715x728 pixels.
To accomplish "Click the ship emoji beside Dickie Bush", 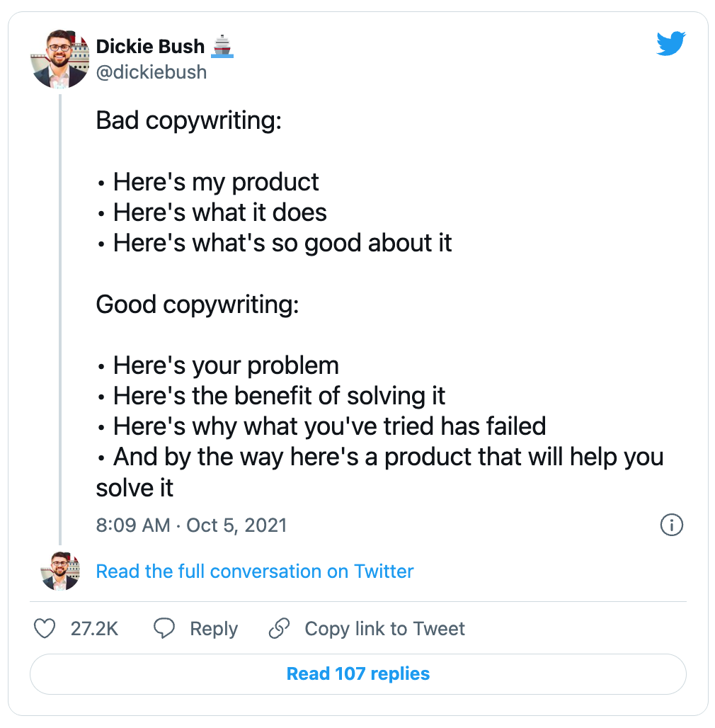I will coord(222,47).
